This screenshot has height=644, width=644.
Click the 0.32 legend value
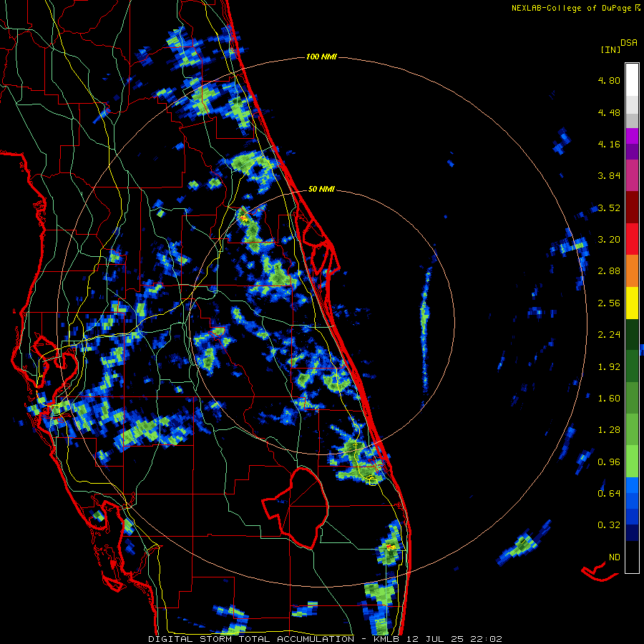609,525
